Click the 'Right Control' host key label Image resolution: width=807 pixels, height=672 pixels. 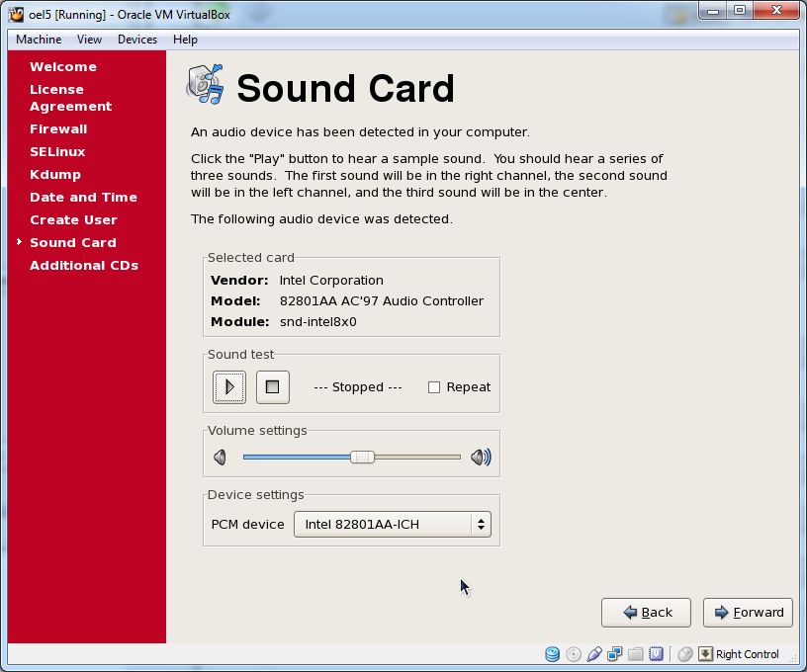[x=748, y=654]
